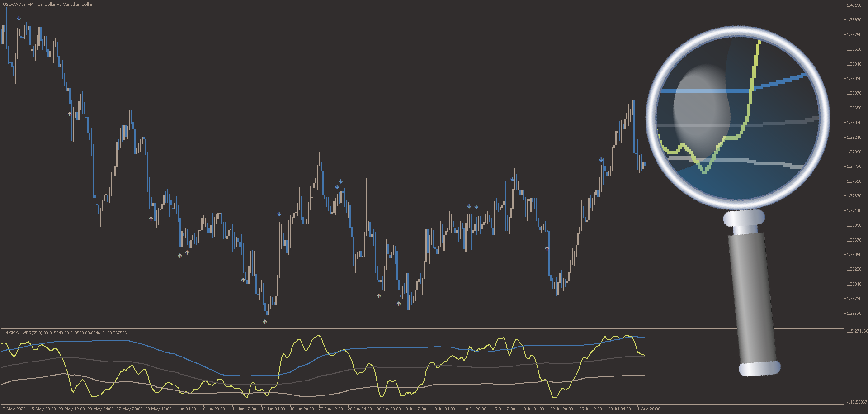Click the 20 May 12:00 time label
Viewport: 868px width, 414px height.
[x=72, y=409]
